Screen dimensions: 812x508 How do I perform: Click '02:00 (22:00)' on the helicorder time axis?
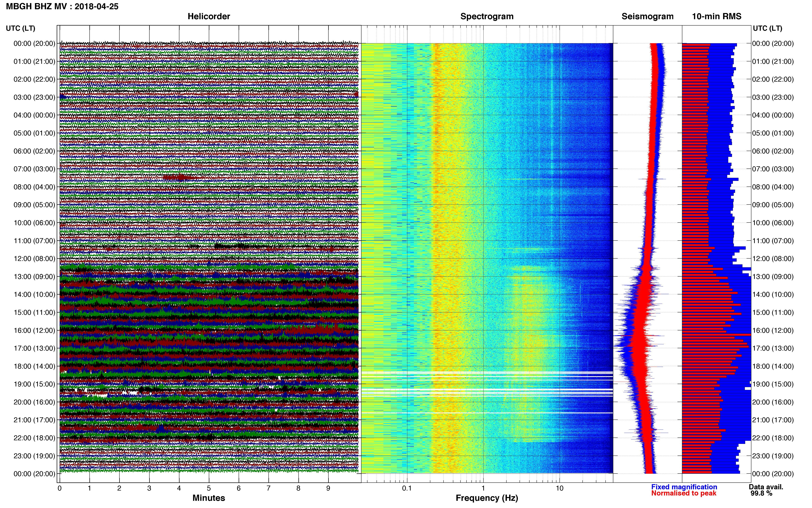coord(34,79)
